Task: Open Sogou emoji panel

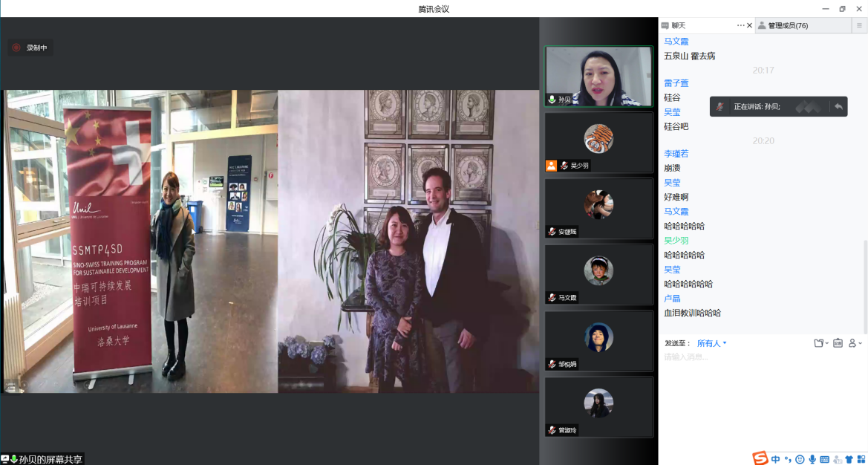Action: point(800,459)
